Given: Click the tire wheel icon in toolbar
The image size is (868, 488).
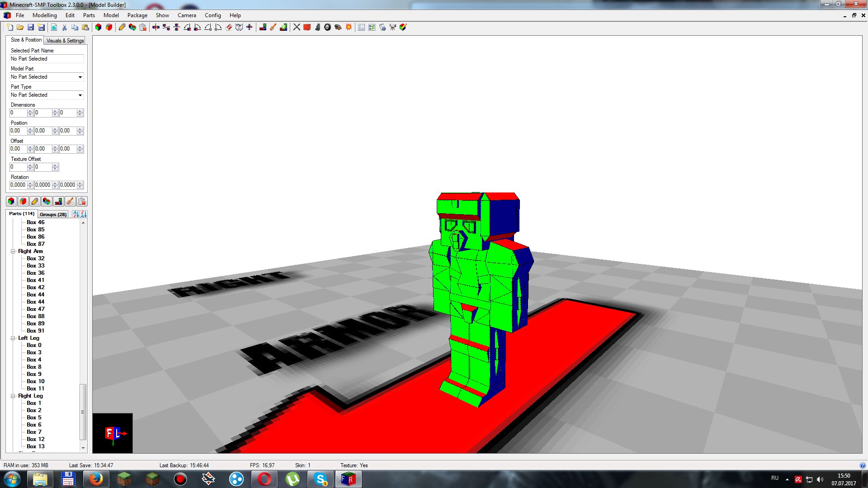Looking at the screenshot, I should 327,28.
